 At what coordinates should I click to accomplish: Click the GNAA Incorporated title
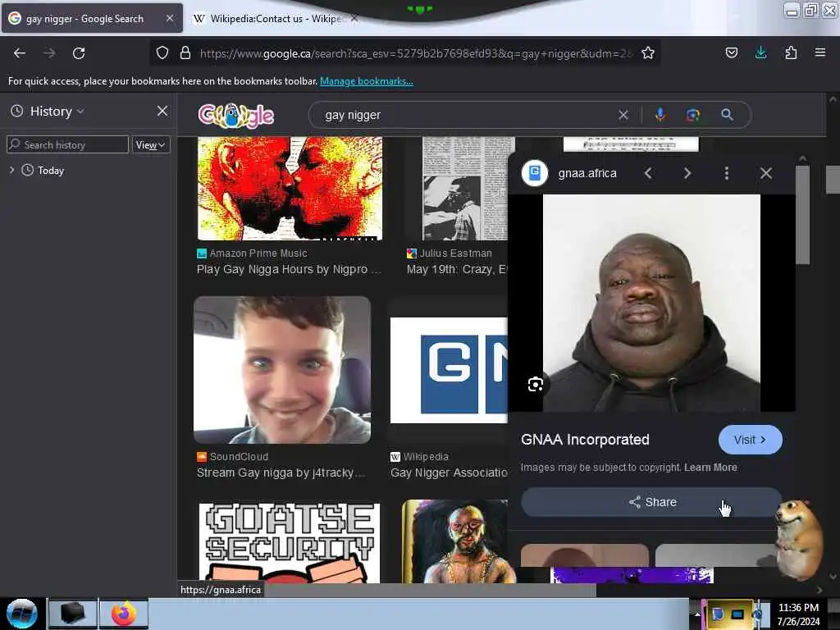pos(584,440)
